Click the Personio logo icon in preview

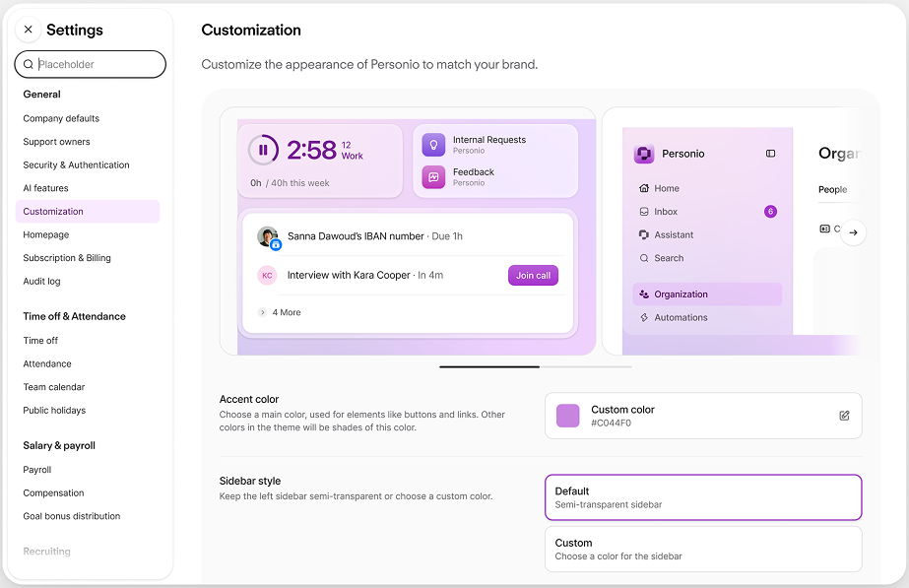[644, 154]
